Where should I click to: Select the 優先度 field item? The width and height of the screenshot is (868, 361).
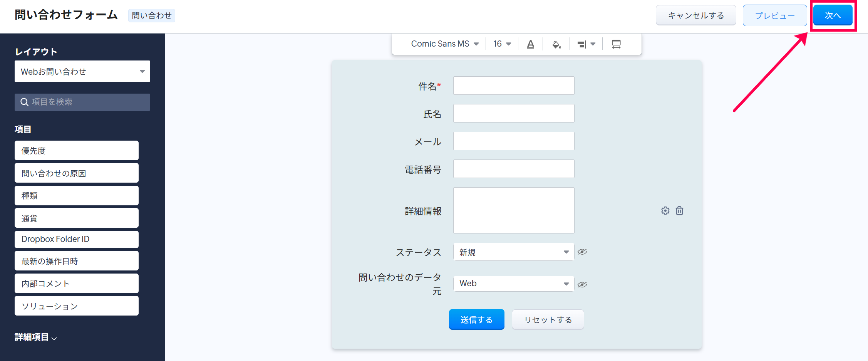pyautogui.click(x=77, y=151)
